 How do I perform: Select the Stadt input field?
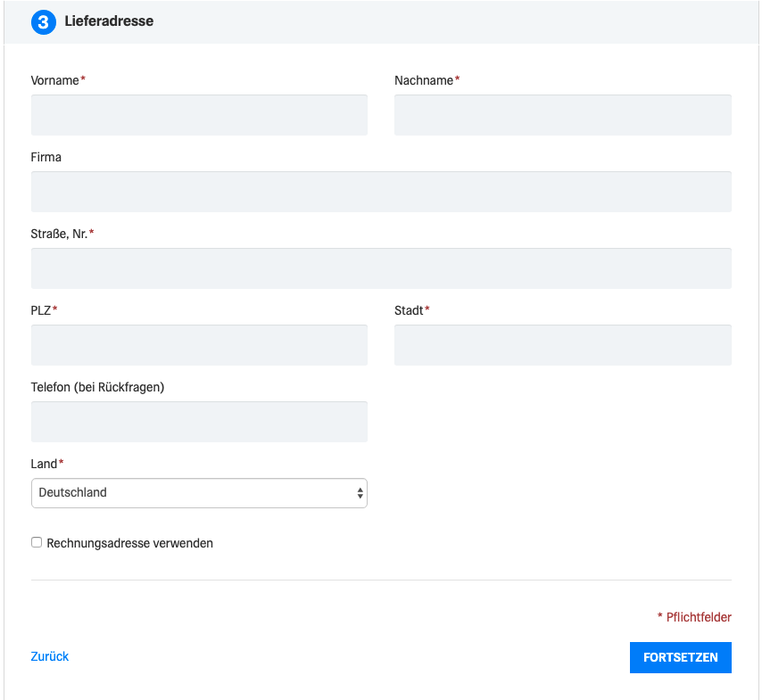[x=563, y=345]
